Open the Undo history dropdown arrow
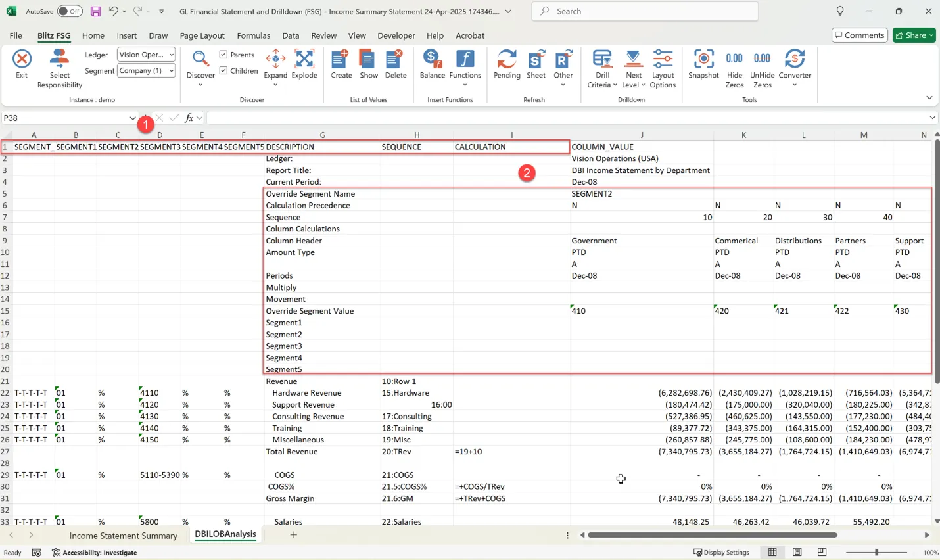Viewport: 940px width, 560px height. coord(124,11)
